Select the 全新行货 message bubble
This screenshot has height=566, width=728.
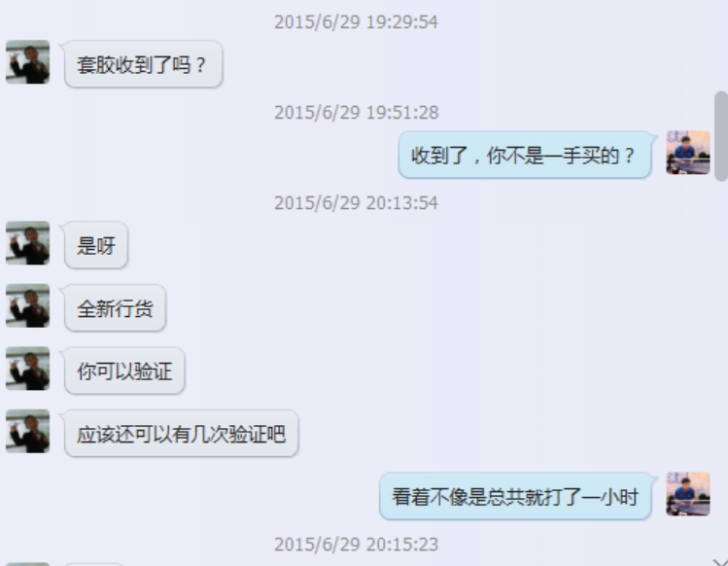point(115,308)
